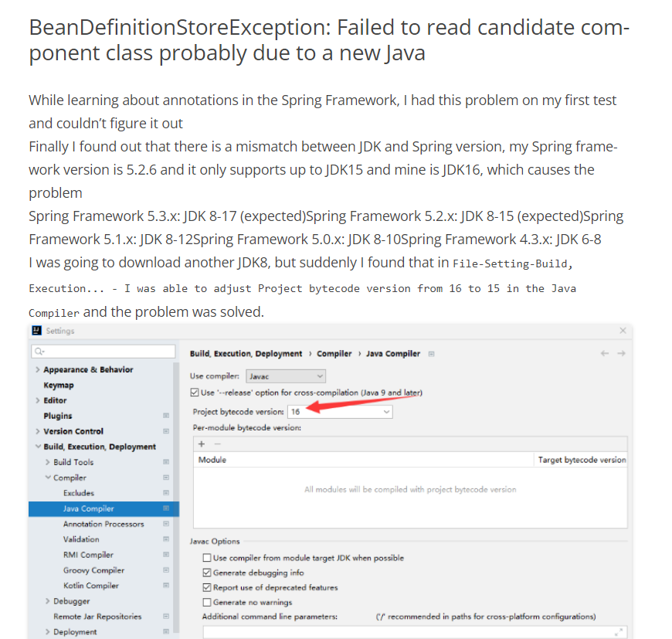672x639 pixels.
Task: Click the minus icon under Per-module bytecode version
Action: coord(216,444)
